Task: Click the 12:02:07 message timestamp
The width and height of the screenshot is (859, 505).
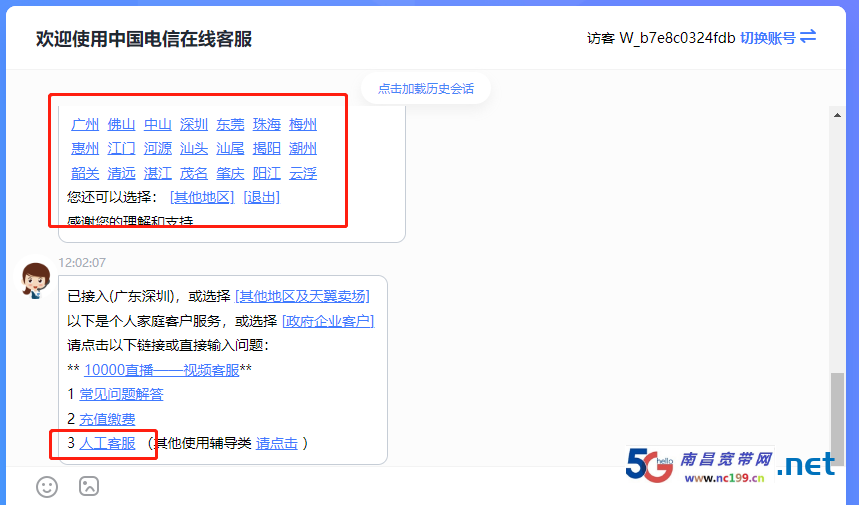Action: (x=82, y=263)
